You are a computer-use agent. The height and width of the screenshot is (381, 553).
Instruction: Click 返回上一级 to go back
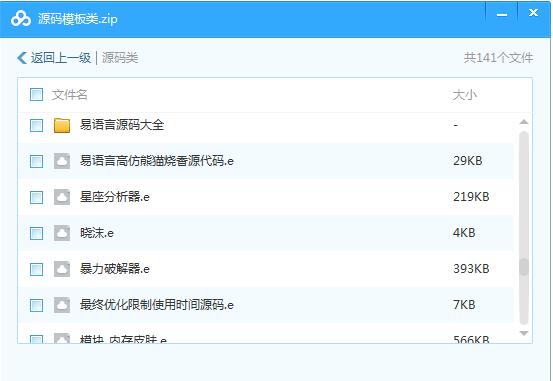(x=61, y=58)
